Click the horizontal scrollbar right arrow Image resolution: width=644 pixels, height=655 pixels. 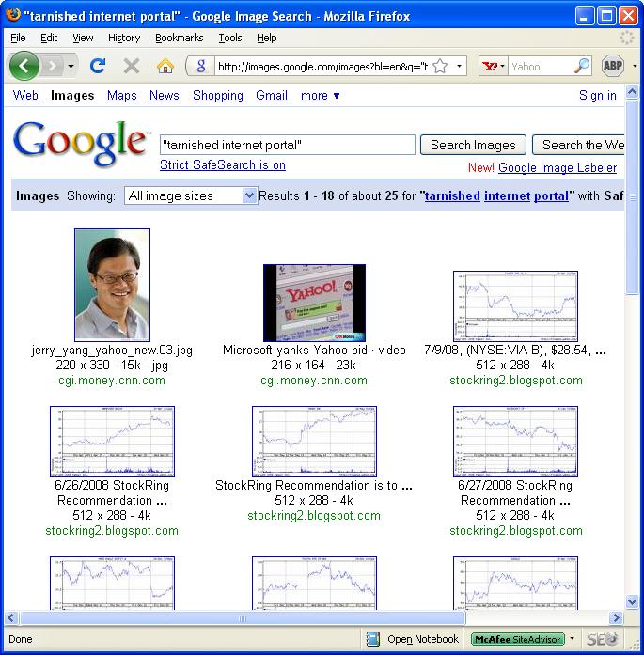click(x=616, y=617)
